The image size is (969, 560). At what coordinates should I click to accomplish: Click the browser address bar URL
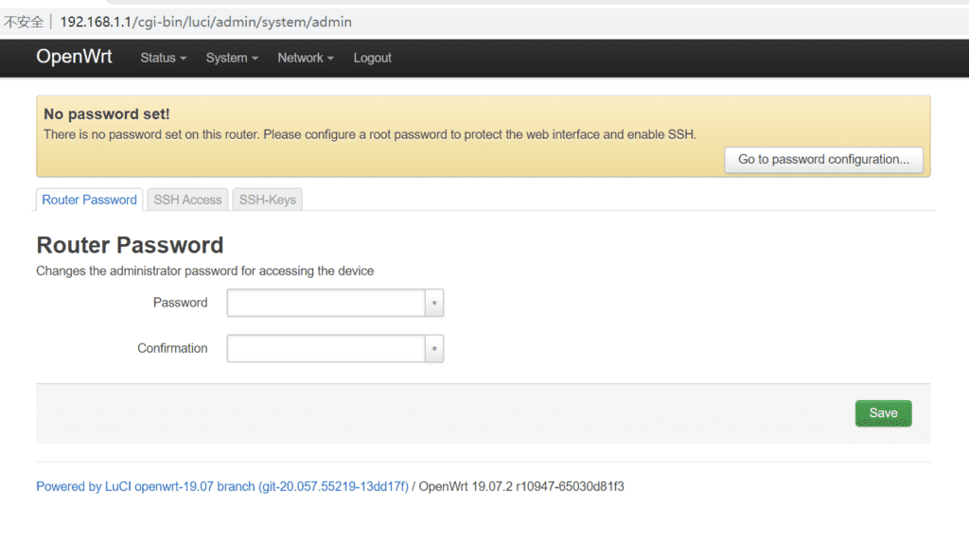click(x=215, y=21)
